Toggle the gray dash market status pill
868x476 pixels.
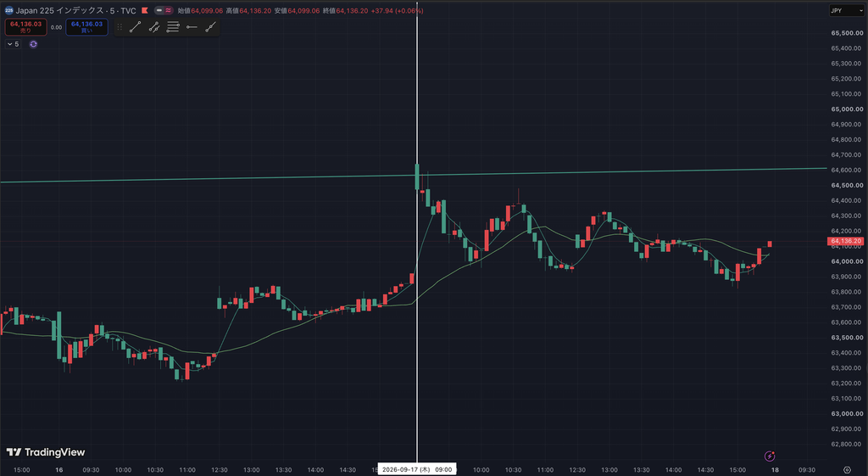159,10
